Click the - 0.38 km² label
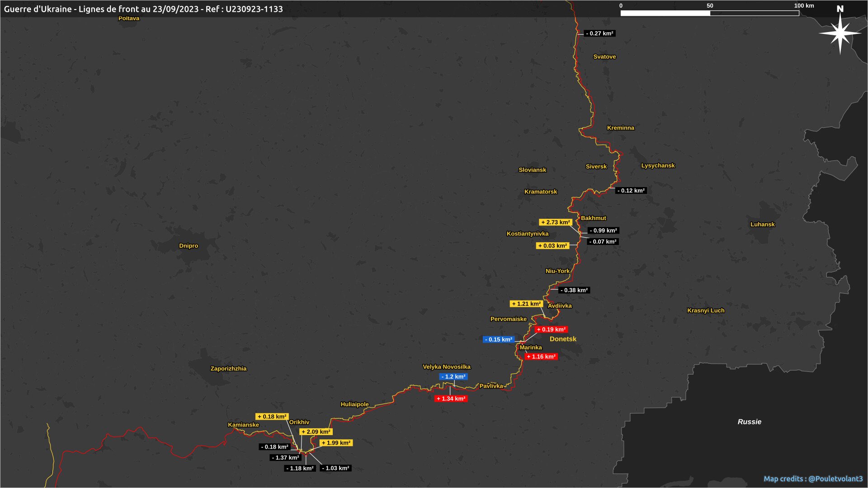 (x=574, y=291)
